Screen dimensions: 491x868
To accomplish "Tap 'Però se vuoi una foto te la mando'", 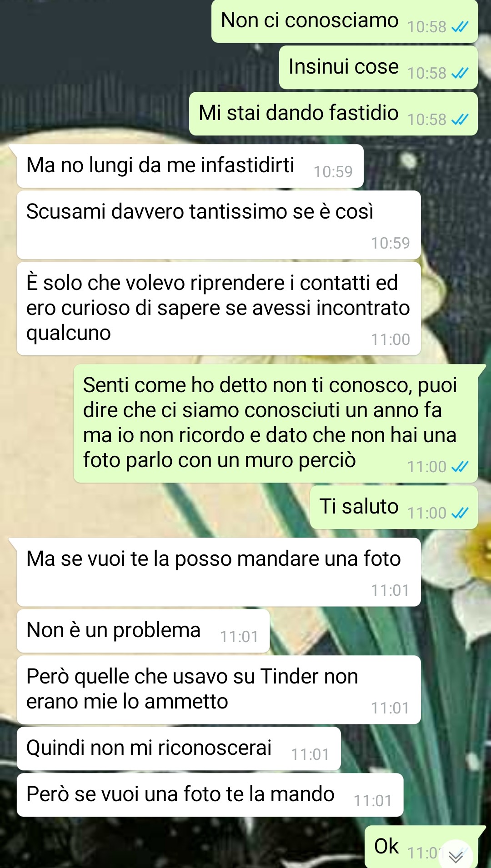I will [x=210, y=795].
